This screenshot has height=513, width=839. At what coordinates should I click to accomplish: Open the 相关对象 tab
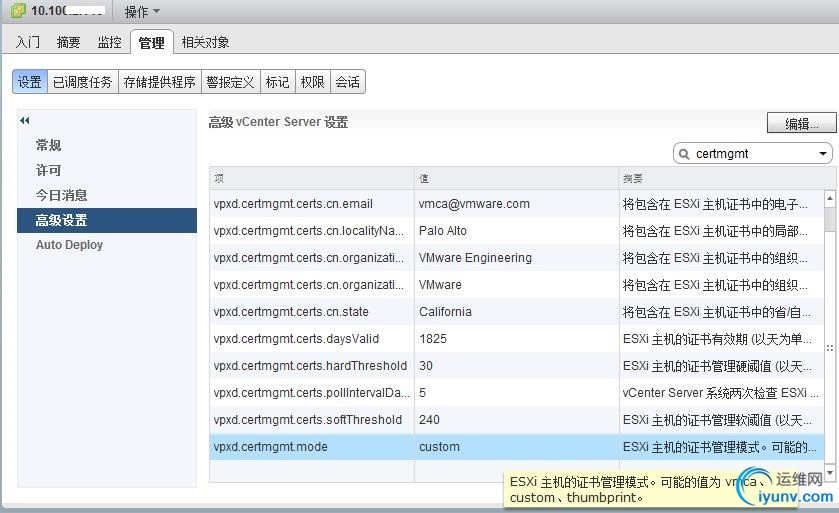tap(205, 42)
